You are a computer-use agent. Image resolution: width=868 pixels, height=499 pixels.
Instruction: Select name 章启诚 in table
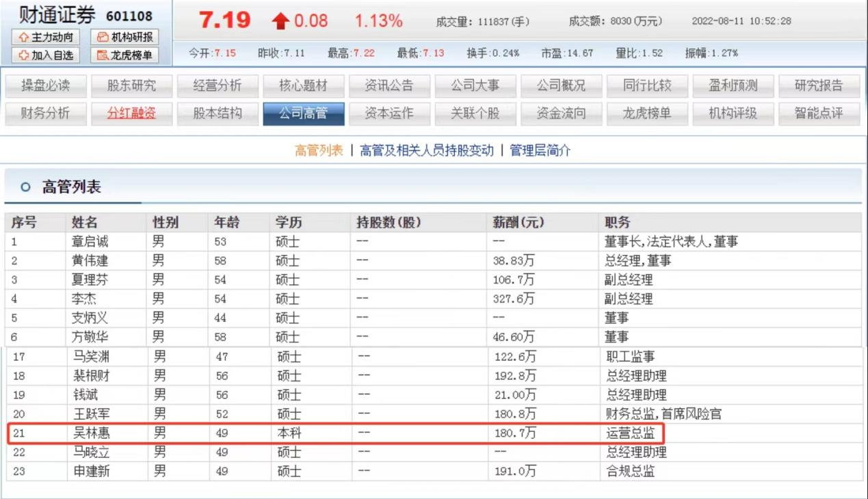pyautogui.click(x=90, y=242)
